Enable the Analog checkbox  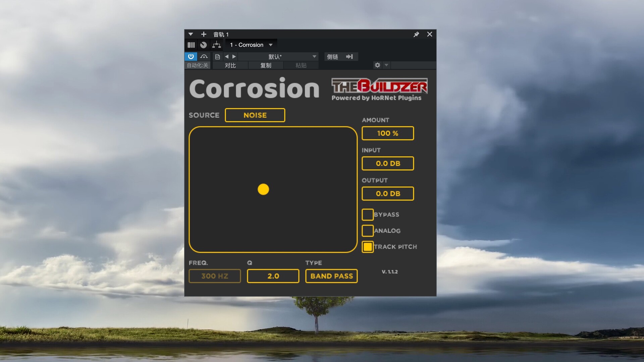pyautogui.click(x=368, y=231)
